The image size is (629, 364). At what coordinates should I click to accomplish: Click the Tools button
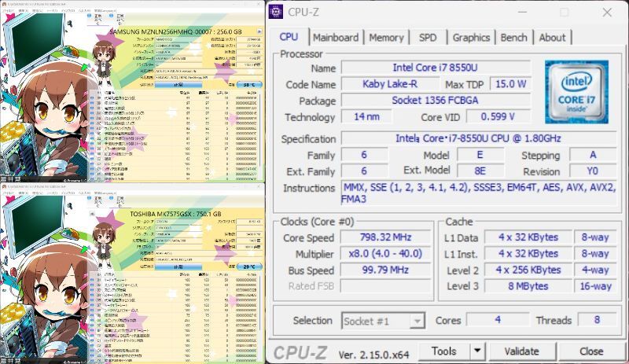click(444, 351)
